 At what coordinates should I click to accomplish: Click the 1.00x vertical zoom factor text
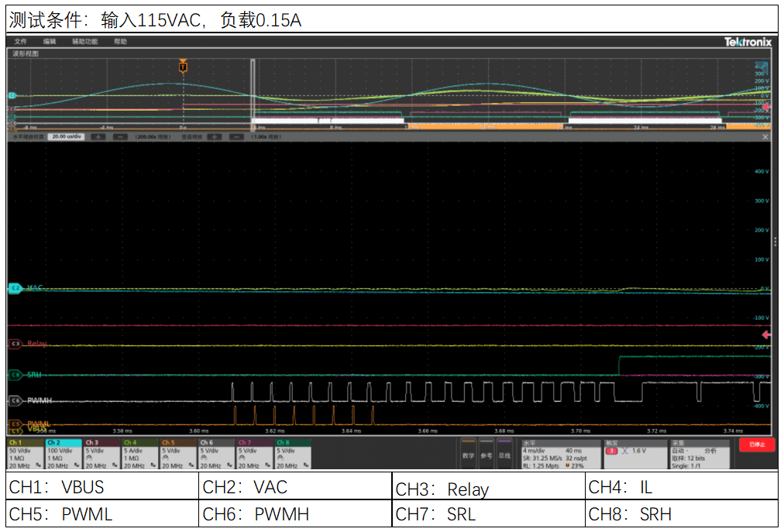pyautogui.click(x=266, y=136)
